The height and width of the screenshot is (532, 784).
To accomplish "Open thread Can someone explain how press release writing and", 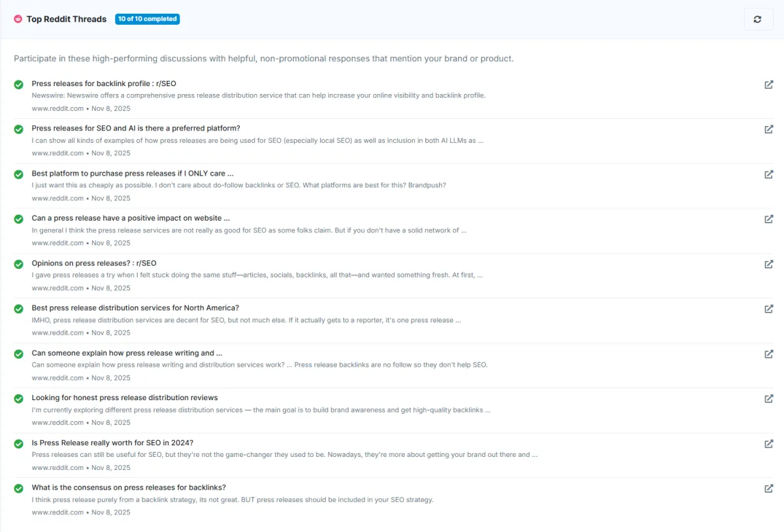I will pos(127,353).
